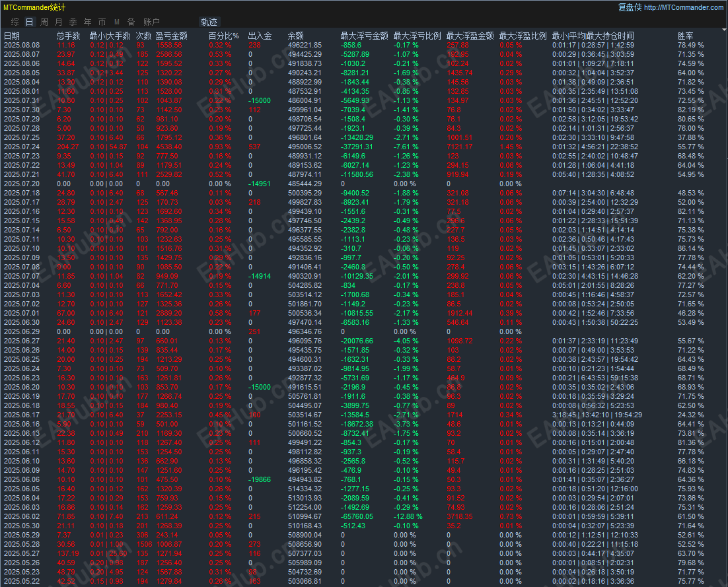The width and height of the screenshot is (728, 587).
Task: Click profit amount 4538.40 on 2025.07.24
Action: point(169,147)
